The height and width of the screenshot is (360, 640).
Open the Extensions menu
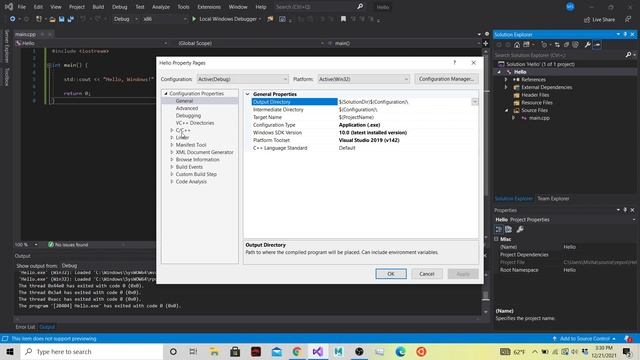click(x=209, y=7)
